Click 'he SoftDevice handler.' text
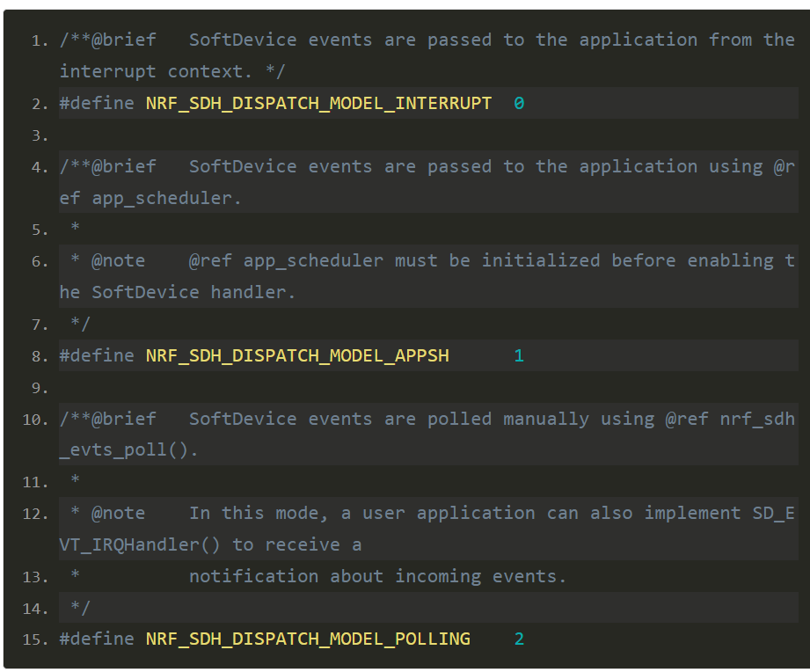Screen dimensions: 810x672 178,293
